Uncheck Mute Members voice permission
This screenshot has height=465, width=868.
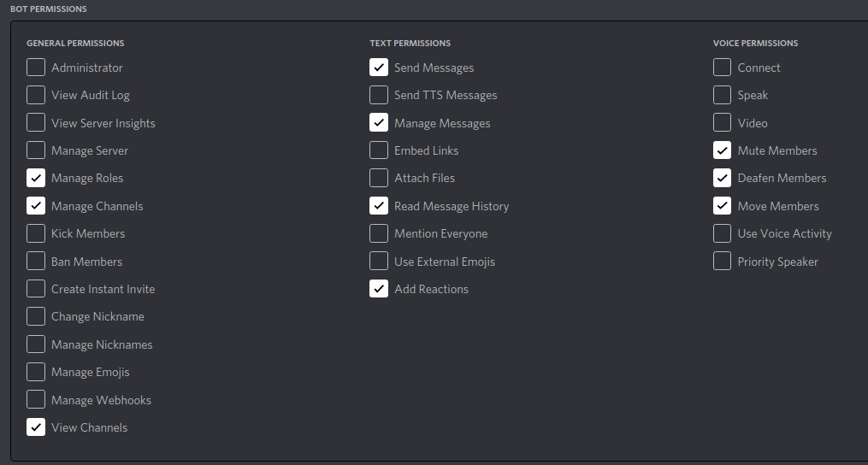(x=723, y=150)
